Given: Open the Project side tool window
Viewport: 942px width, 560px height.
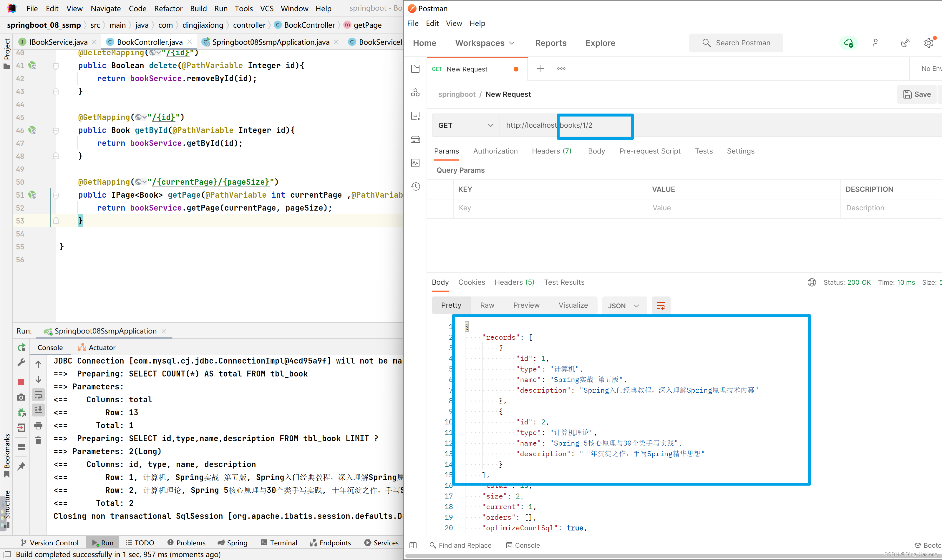Looking at the screenshot, I should click(x=6, y=53).
